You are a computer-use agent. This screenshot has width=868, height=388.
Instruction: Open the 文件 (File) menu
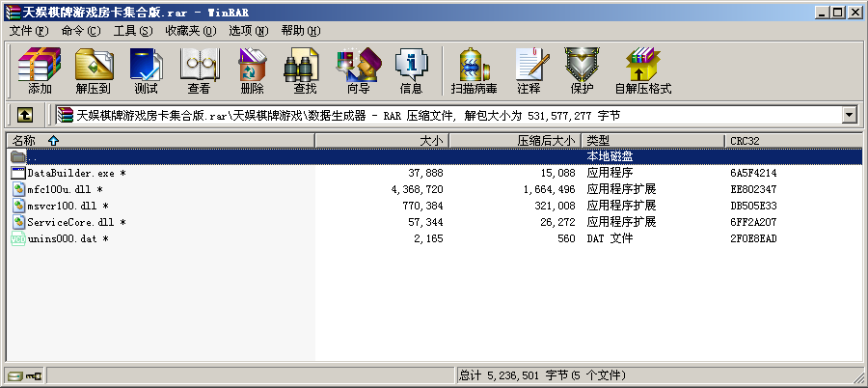point(27,31)
